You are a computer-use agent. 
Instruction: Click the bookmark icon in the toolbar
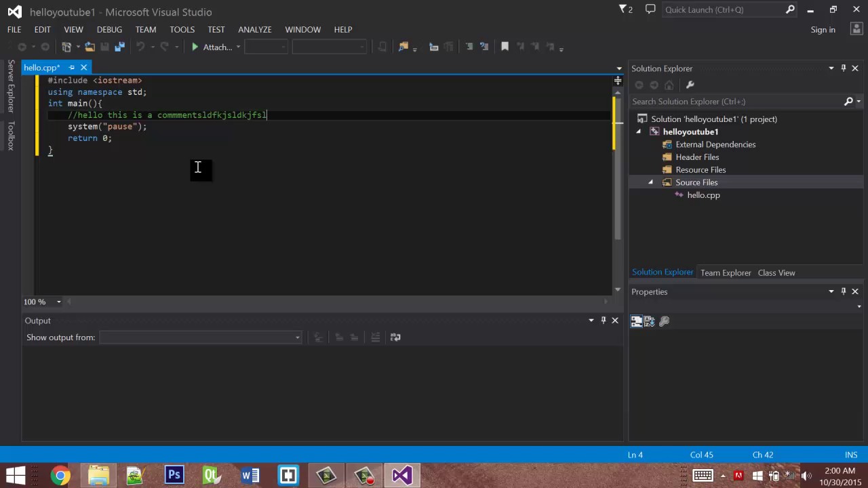505,47
